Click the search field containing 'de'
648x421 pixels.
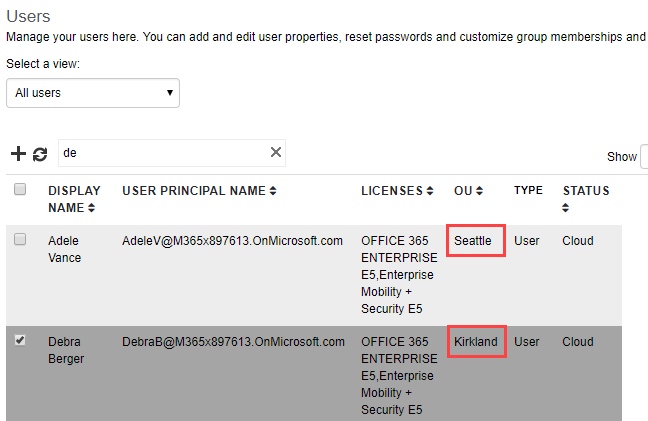click(160, 153)
